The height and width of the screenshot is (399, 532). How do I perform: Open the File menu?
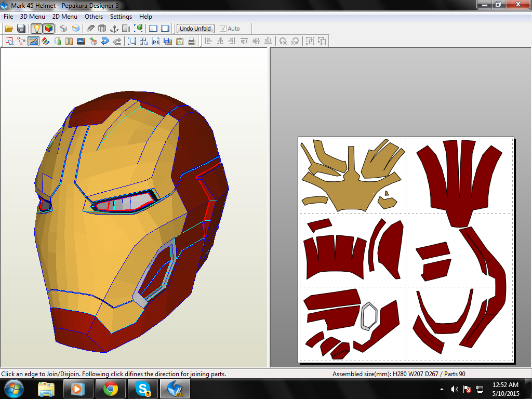(8, 16)
